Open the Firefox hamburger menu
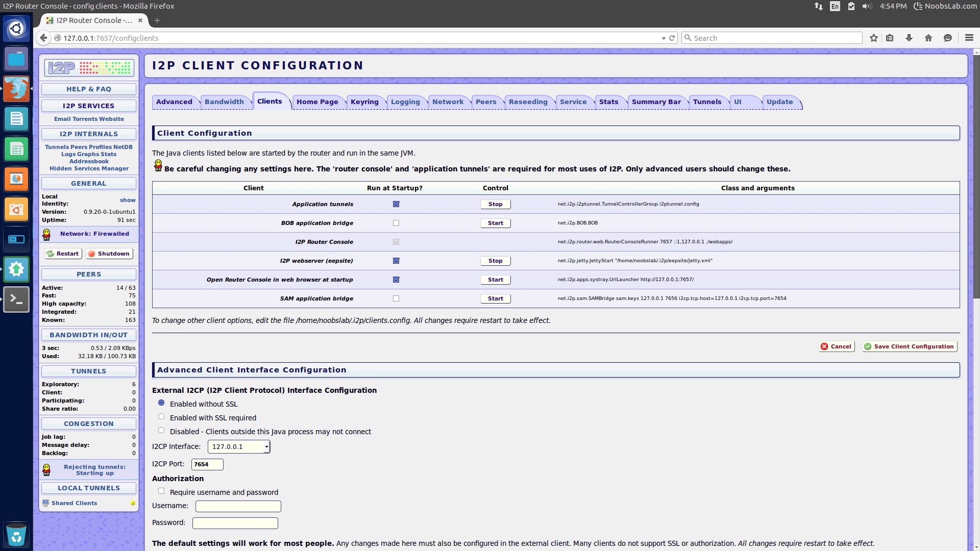 969,38
